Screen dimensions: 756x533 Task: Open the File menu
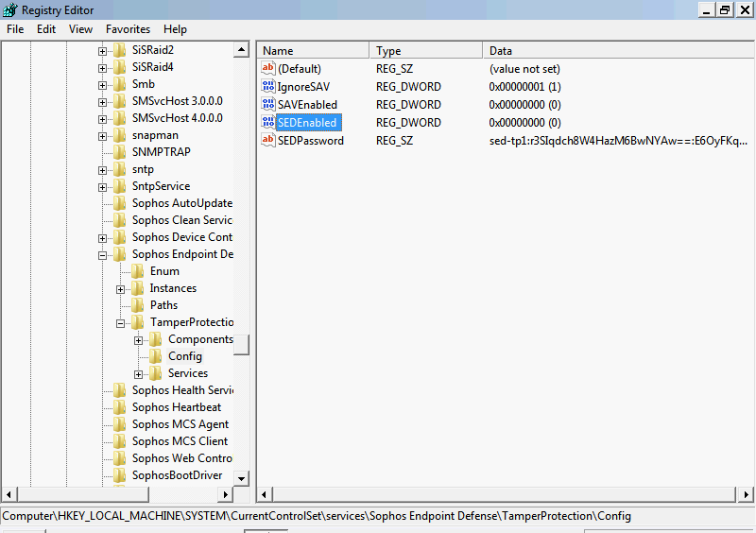point(15,29)
